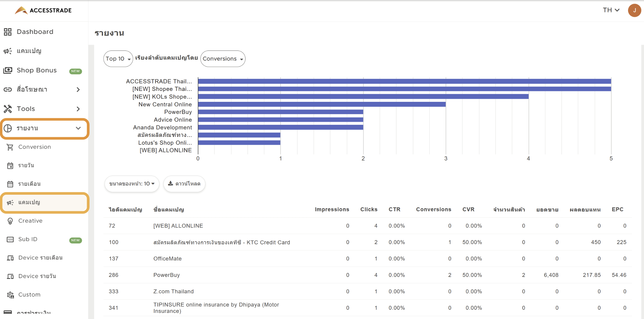This screenshot has height=319, width=644.
Task: Click the gear icon beside Custom
Action: coord(10,295)
